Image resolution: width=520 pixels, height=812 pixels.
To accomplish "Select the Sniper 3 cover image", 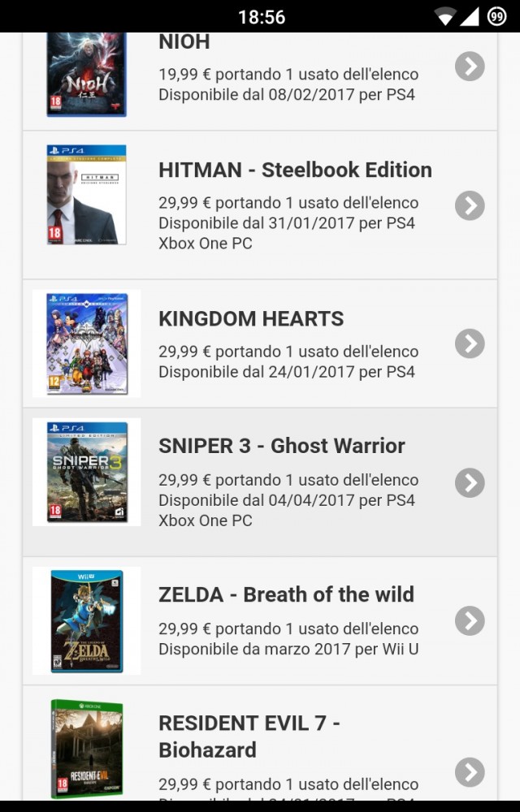I will (86, 472).
